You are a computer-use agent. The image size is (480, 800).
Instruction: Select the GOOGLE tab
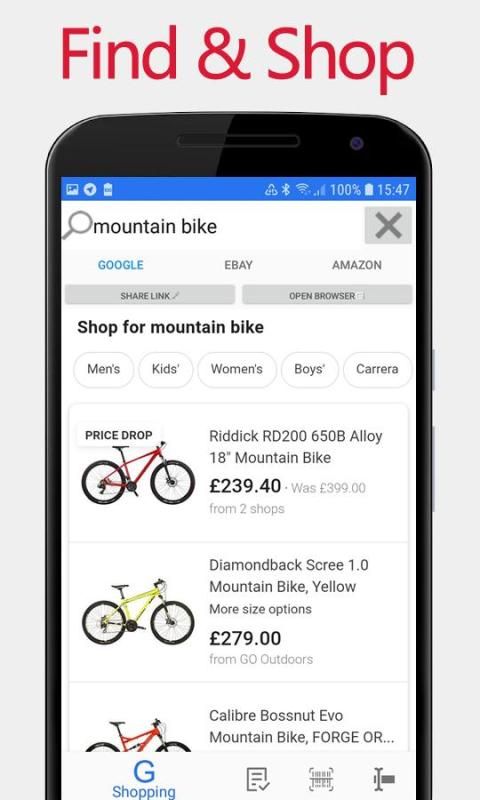tap(120, 265)
